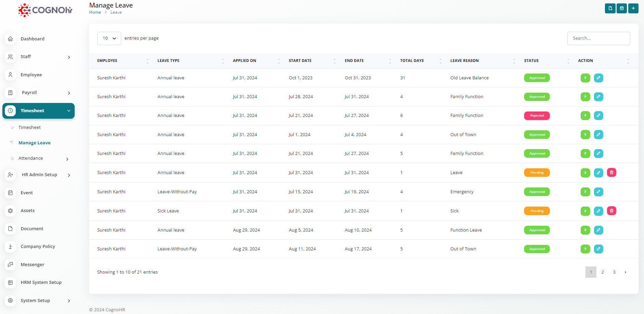Click the green action arrow for Rejected leave
The image size is (644, 314).
(585, 116)
